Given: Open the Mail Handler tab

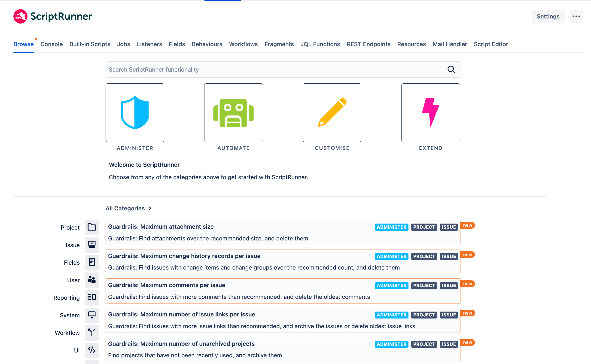Looking at the screenshot, I should coord(450,44).
